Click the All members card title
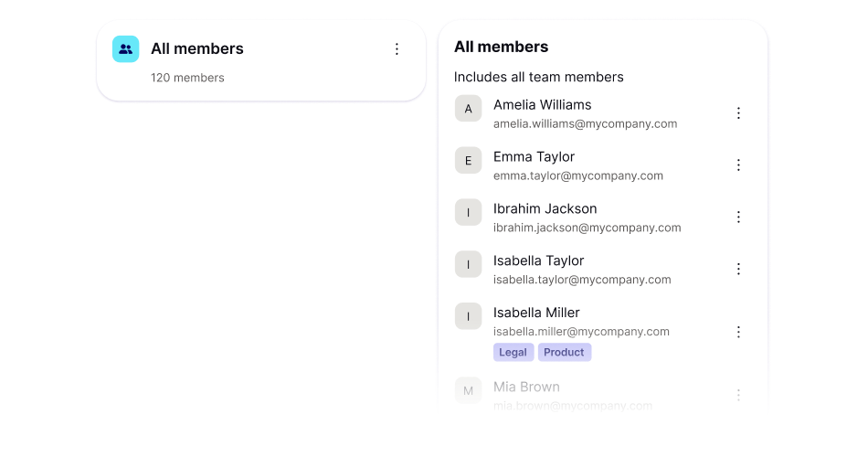The height and width of the screenshot is (457, 868). [197, 49]
